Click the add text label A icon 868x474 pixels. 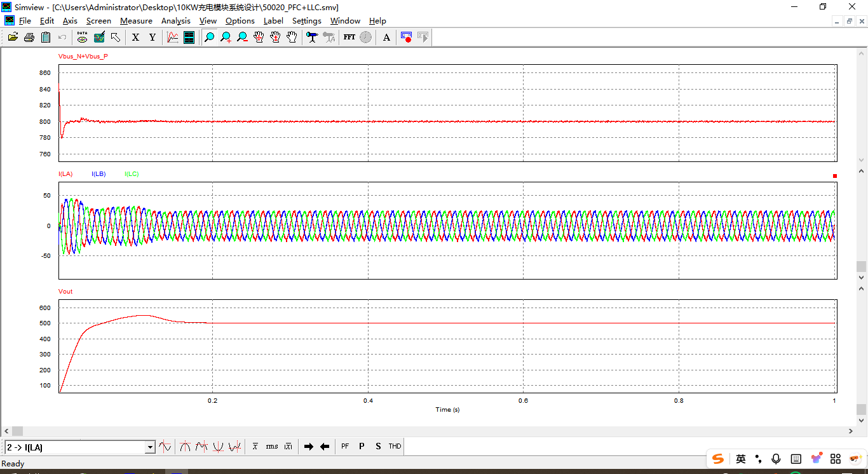point(386,37)
